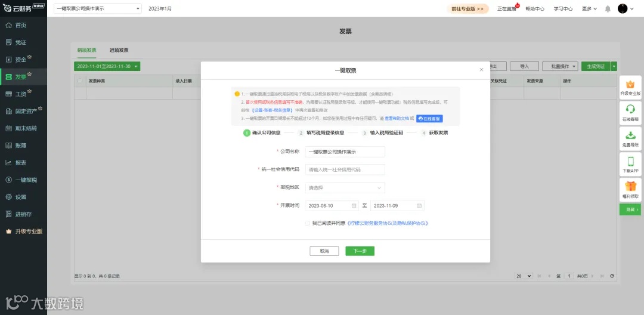Open the 报表 reports module
Viewport: 644px width, 315px height.
[23, 163]
